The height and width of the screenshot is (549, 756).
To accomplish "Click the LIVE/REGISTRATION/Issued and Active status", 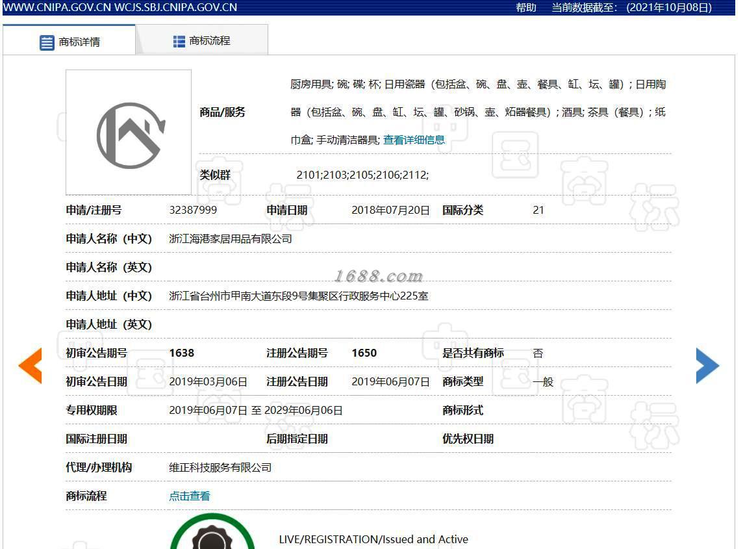I will 373,539.
